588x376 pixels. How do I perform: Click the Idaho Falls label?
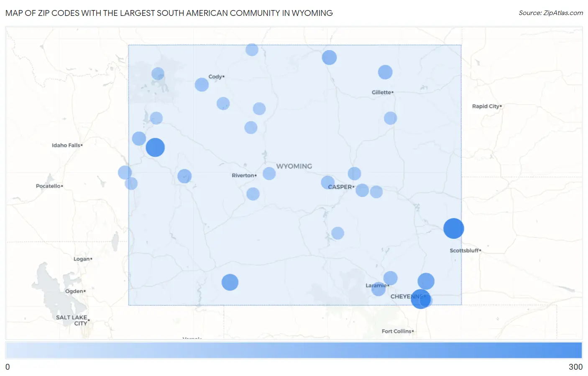click(x=67, y=145)
